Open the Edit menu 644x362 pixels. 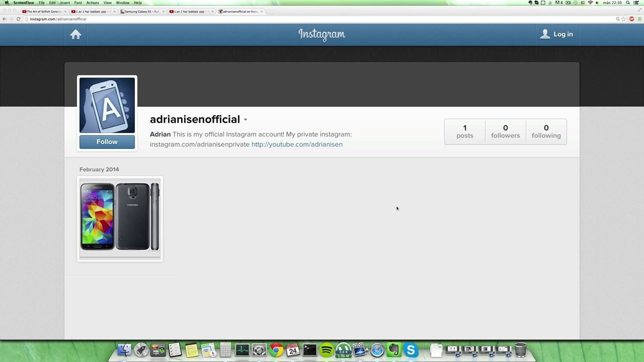(52, 3)
